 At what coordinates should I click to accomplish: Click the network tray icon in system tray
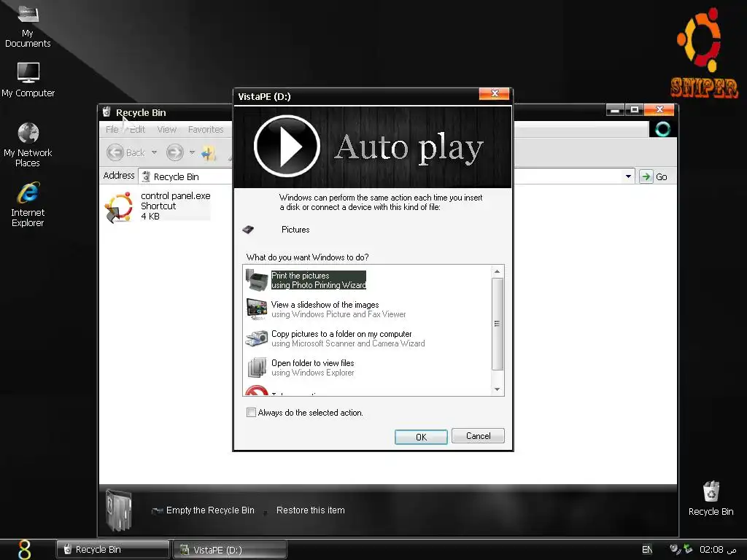pos(675,549)
